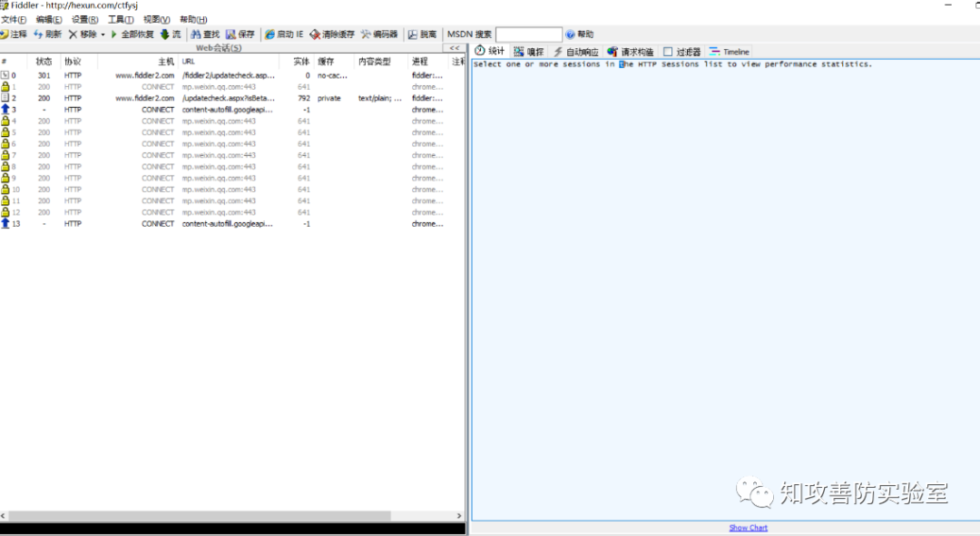Switch to the 统计 statistics tab
The width and height of the screenshot is (980, 536).
click(490, 51)
